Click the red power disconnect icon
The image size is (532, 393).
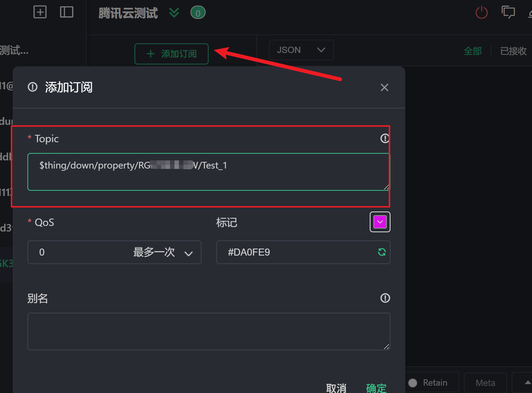(x=481, y=13)
